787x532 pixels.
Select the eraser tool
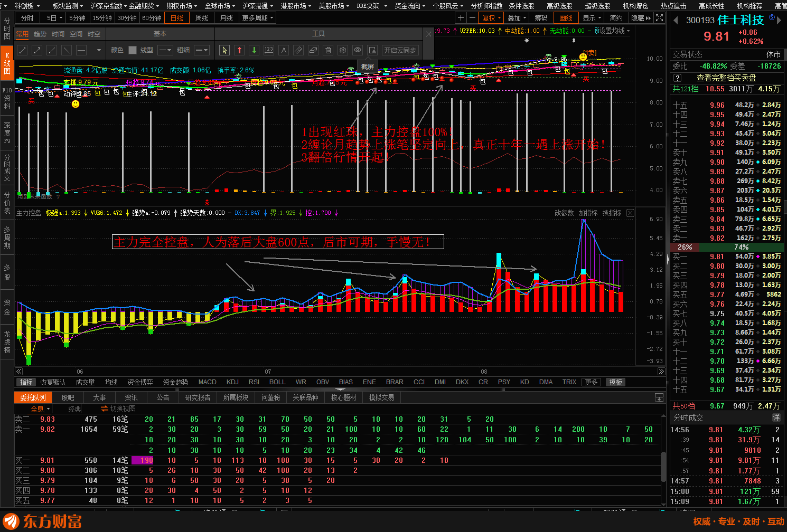313,50
